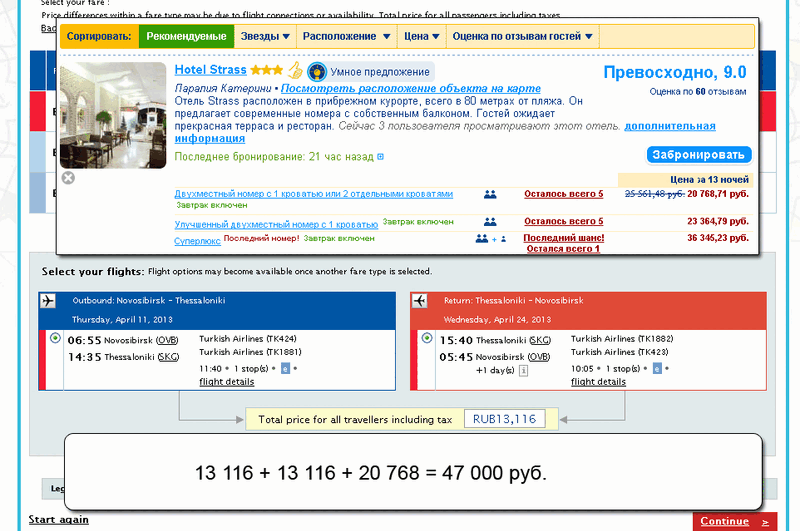The image size is (800, 531).
Task: Click the Start again link
Action: 58,519
